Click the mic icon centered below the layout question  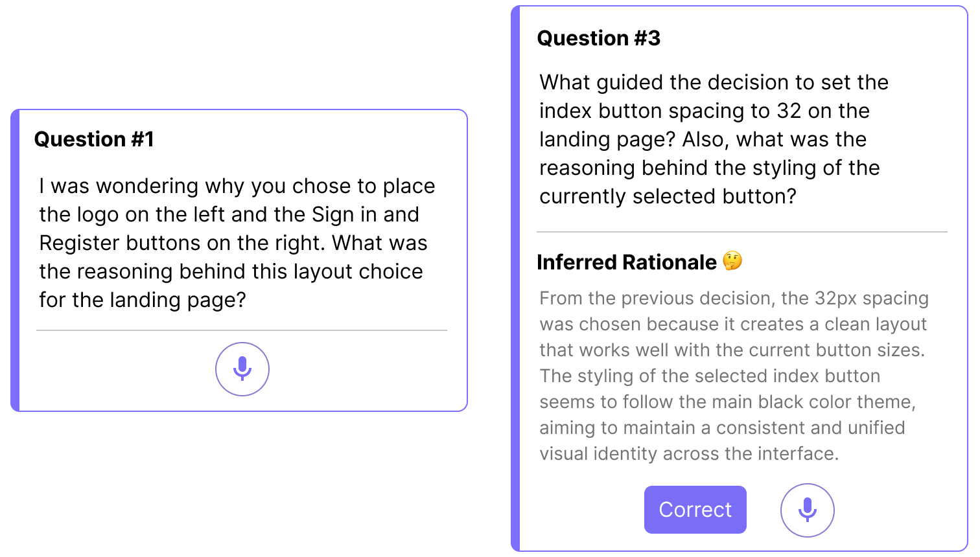pos(242,369)
